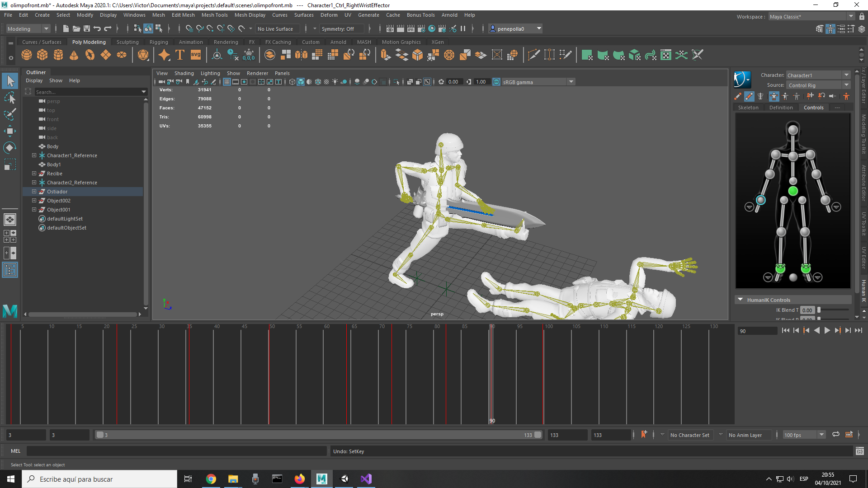Click the Save scene icon
The height and width of the screenshot is (488, 868).
(87, 29)
